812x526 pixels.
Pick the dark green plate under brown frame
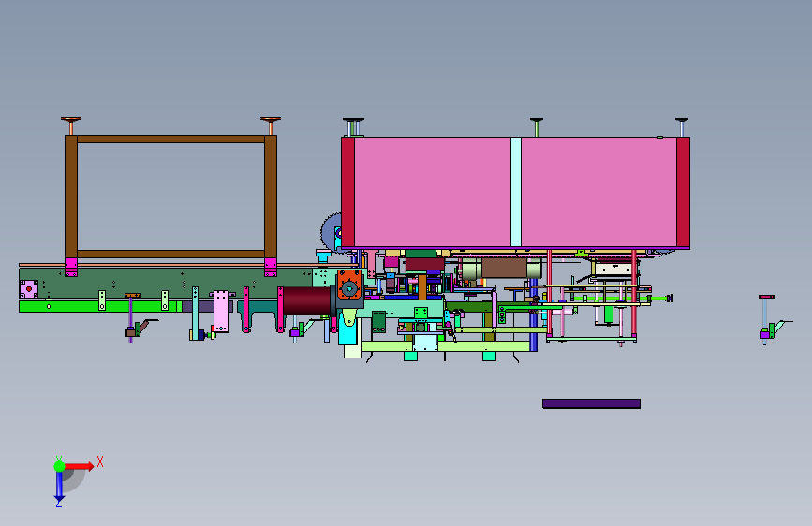166,283
